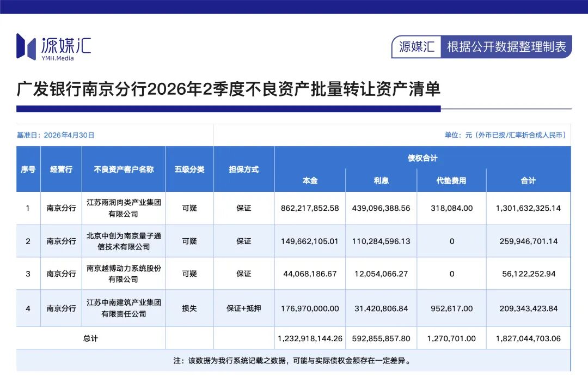Click the 本金 column header
Viewport: 588px width, 388px height.
[310, 180]
